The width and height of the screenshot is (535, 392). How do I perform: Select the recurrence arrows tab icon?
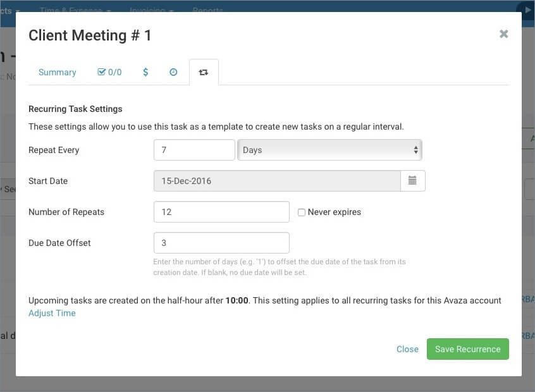tap(204, 71)
